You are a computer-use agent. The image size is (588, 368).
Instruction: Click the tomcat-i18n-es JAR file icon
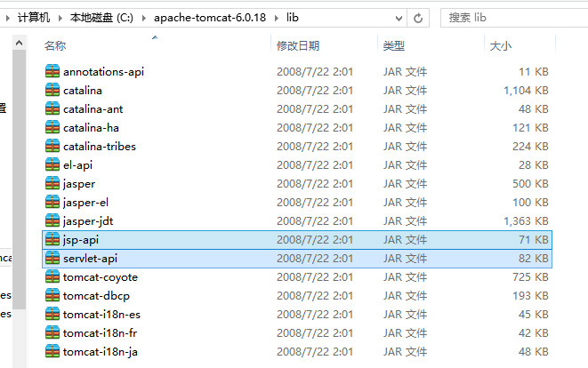coord(52,314)
